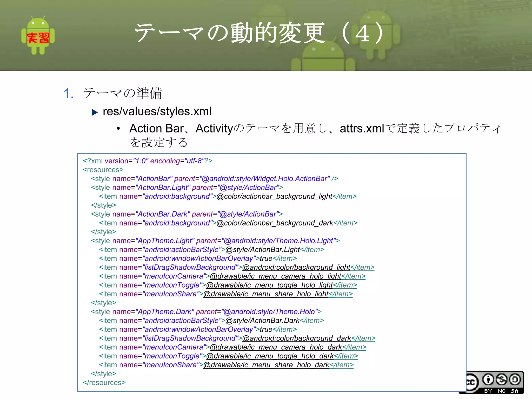The width and height of the screenshot is (532, 399).
Task: Click the CC Attribution BY icon
Action: tap(488, 380)
